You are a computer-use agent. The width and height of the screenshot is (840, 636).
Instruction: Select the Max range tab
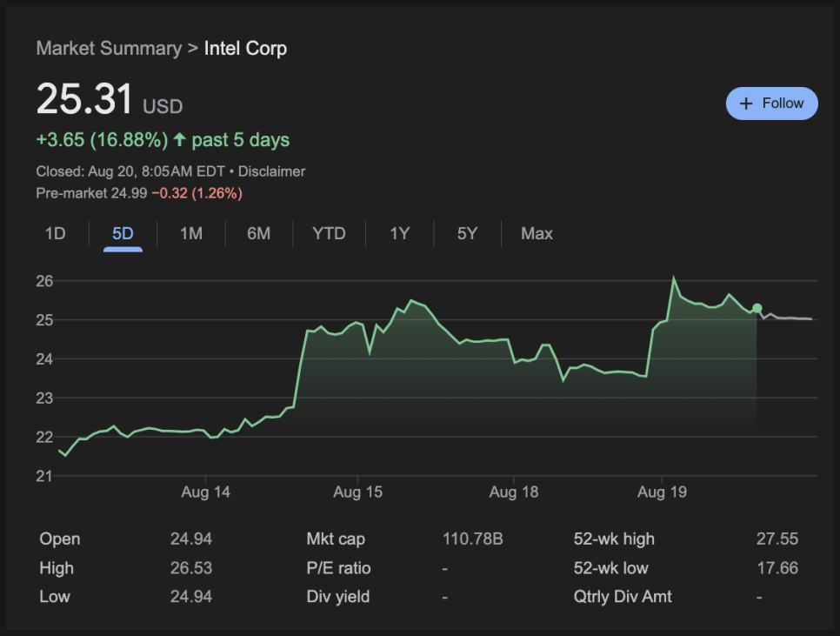pyautogui.click(x=537, y=234)
